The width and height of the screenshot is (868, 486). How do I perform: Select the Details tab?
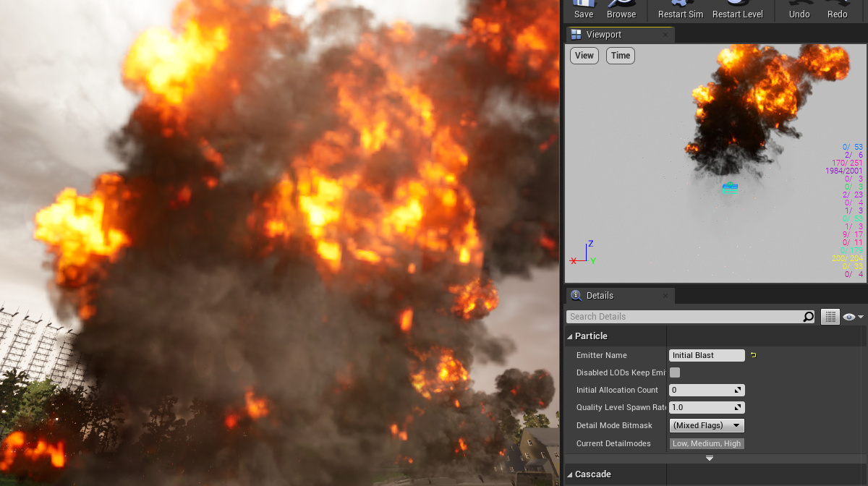point(620,295)
